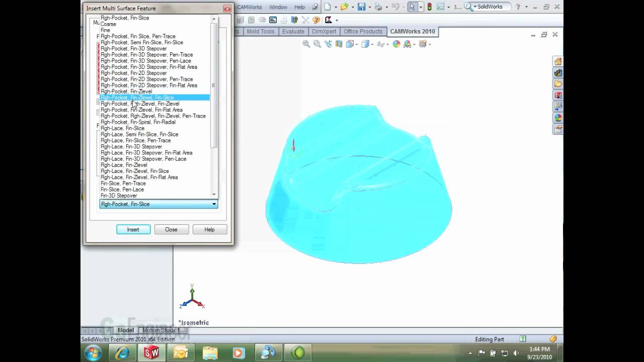This screenshot has width=644, height=362.
Task: Click Zoom to Area icon
Action: click(317, 44)
